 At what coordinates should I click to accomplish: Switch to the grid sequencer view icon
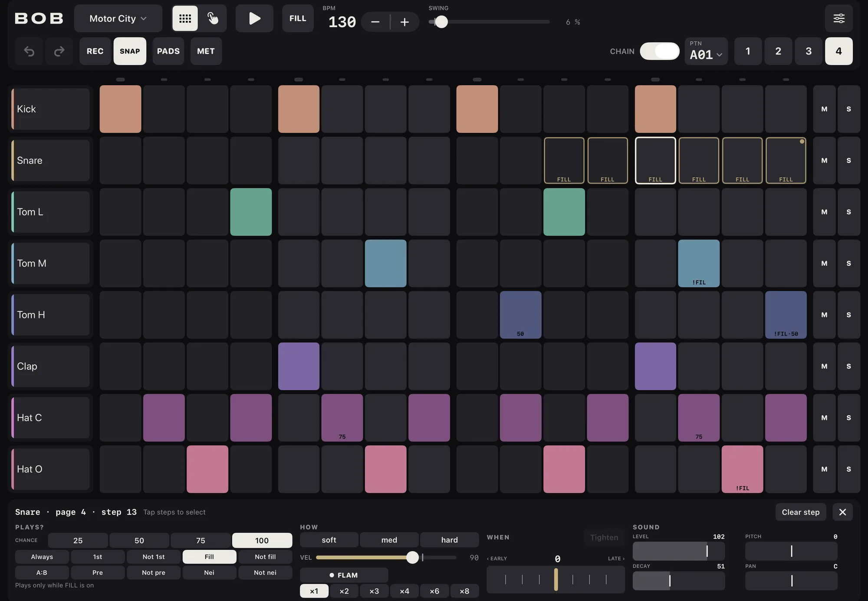[x=185, y=19]
